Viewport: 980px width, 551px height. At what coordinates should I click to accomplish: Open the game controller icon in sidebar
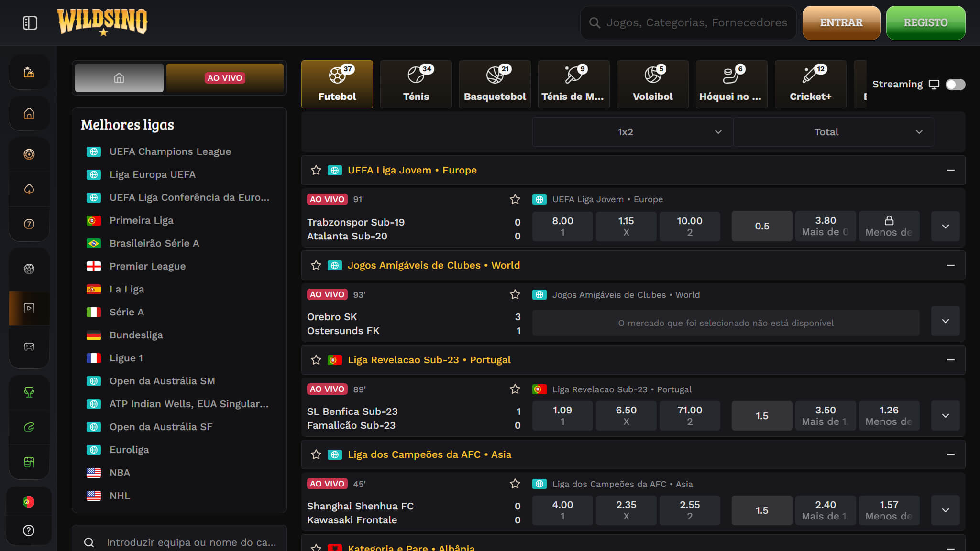(29, 347)
